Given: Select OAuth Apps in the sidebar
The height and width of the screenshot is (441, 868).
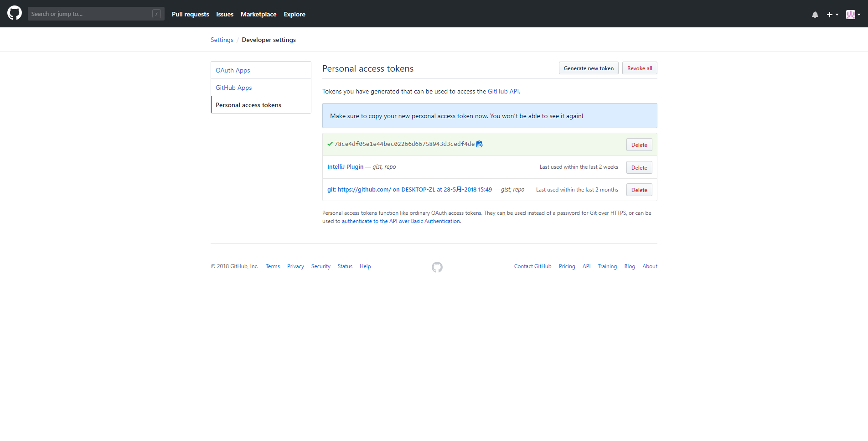Looking at the screenshot, I should (233, 70).
